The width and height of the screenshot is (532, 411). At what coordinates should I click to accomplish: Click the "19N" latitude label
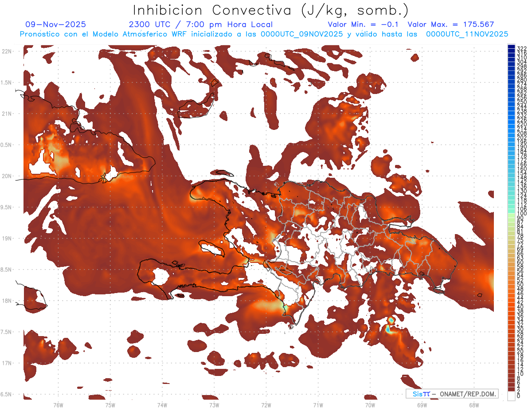pos(7,239)
